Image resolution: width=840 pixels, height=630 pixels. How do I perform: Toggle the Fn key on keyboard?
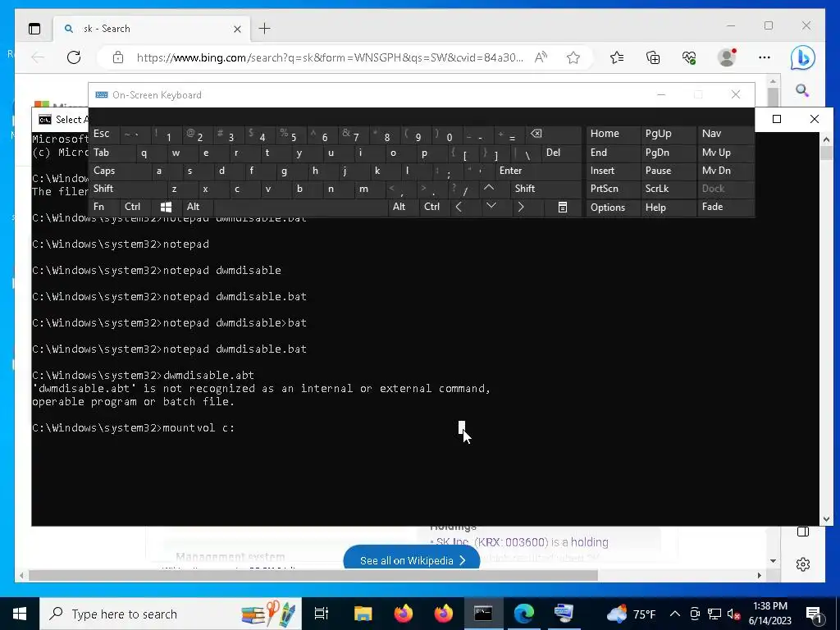click(104, 207)
